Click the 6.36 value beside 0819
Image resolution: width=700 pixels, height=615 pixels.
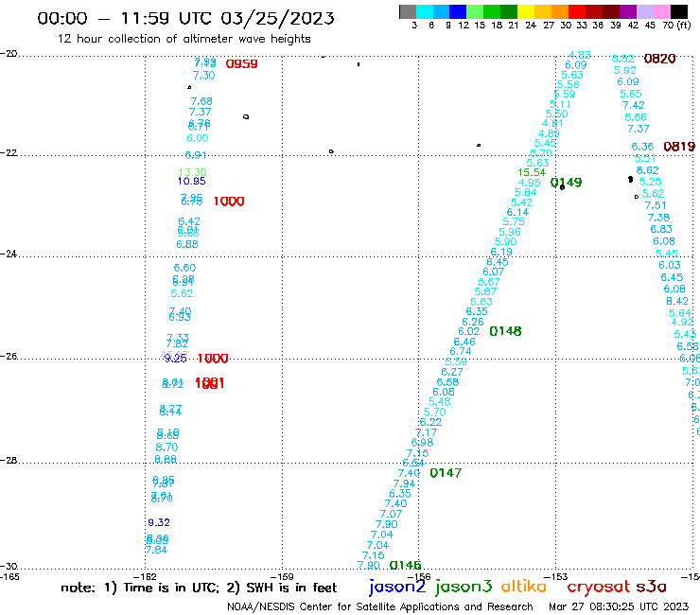pos(642,147)
